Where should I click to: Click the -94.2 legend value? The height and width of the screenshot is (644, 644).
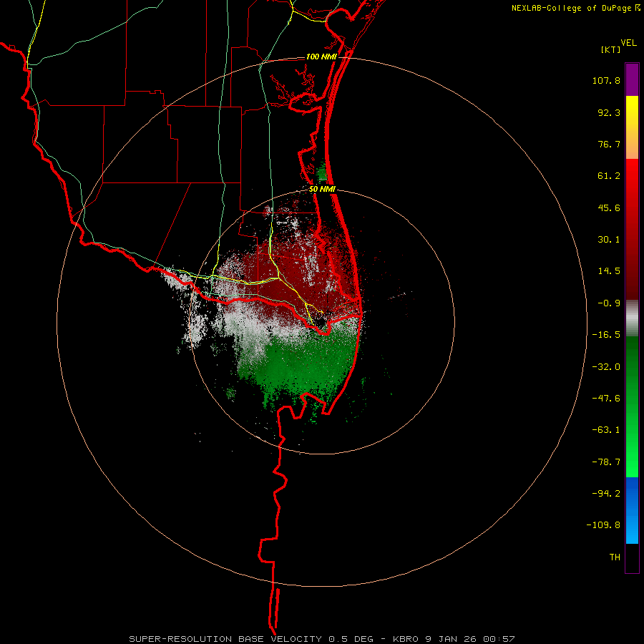606,493
